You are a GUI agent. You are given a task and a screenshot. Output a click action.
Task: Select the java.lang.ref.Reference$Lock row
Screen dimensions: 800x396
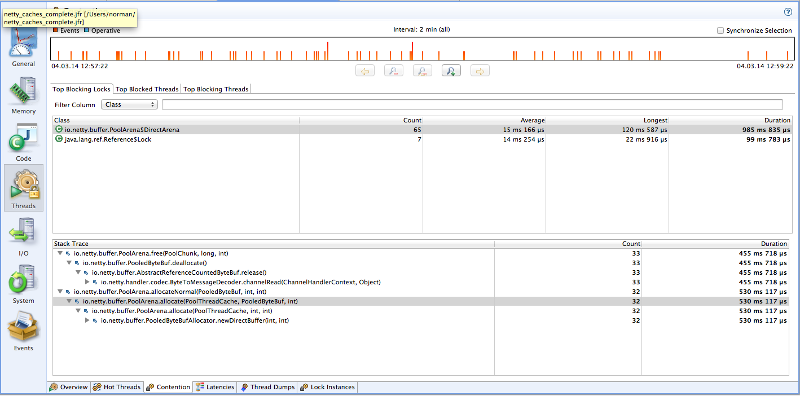(423, 139)
